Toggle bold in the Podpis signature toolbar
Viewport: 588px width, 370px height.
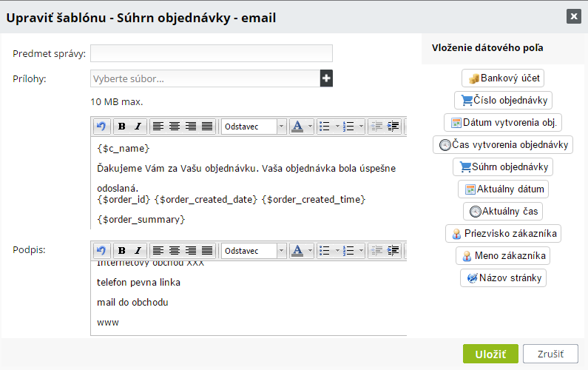pos(122,251)
